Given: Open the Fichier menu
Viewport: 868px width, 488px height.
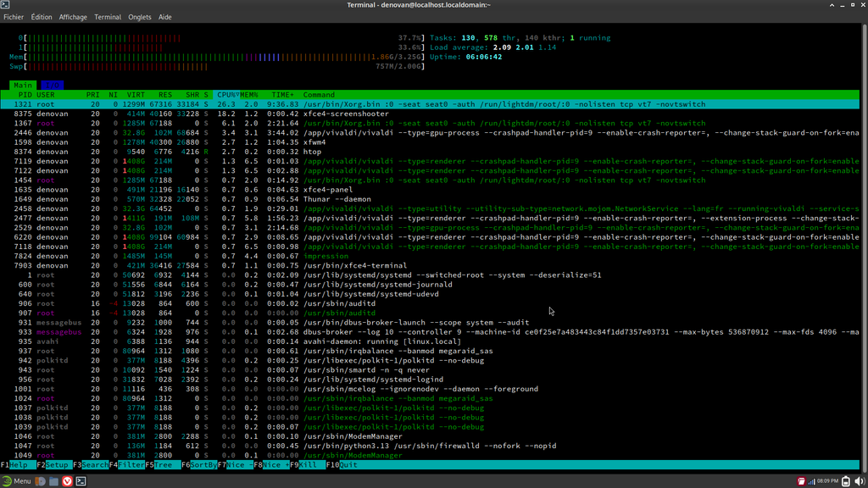Looking at the screenshot, I should 14,17.
